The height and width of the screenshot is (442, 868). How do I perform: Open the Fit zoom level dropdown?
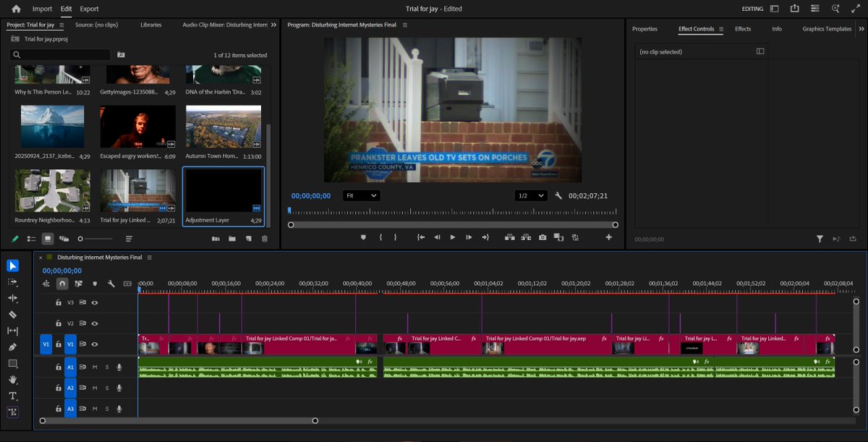360,195
